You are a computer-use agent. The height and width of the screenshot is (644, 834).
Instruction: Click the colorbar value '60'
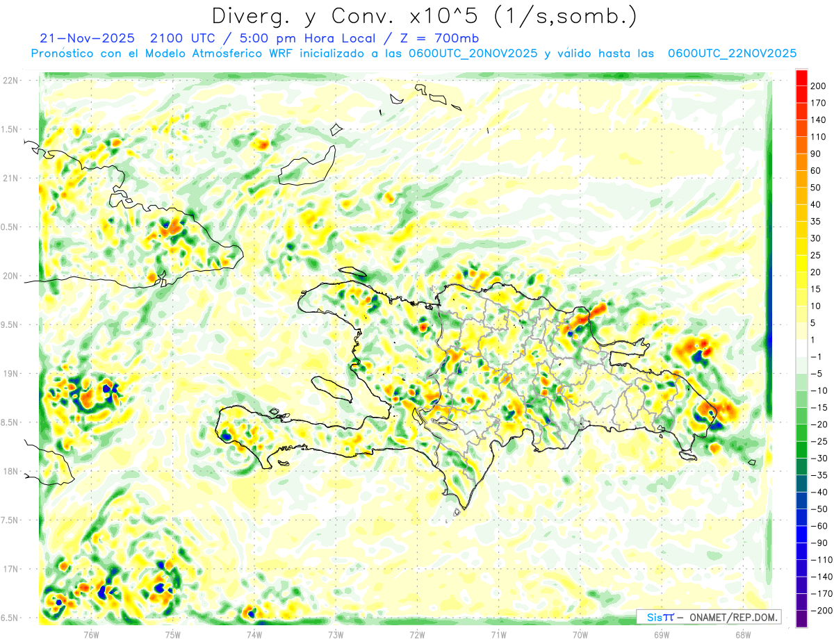point(815,170)
